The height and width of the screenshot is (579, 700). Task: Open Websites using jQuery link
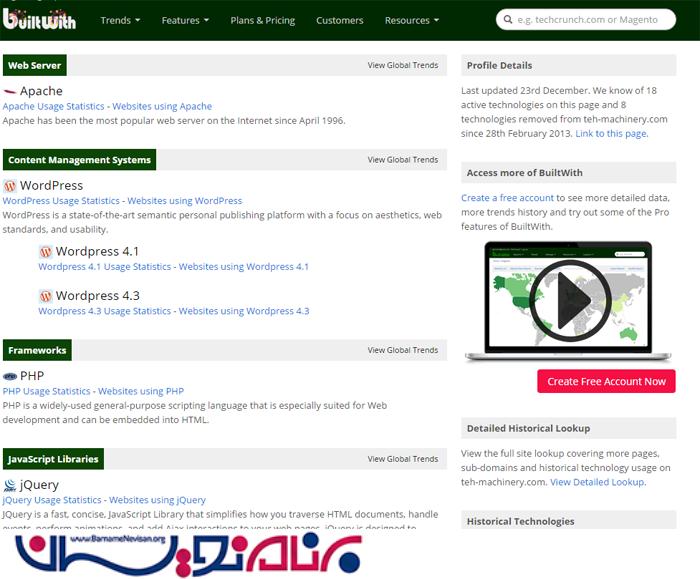coord(158,500)
